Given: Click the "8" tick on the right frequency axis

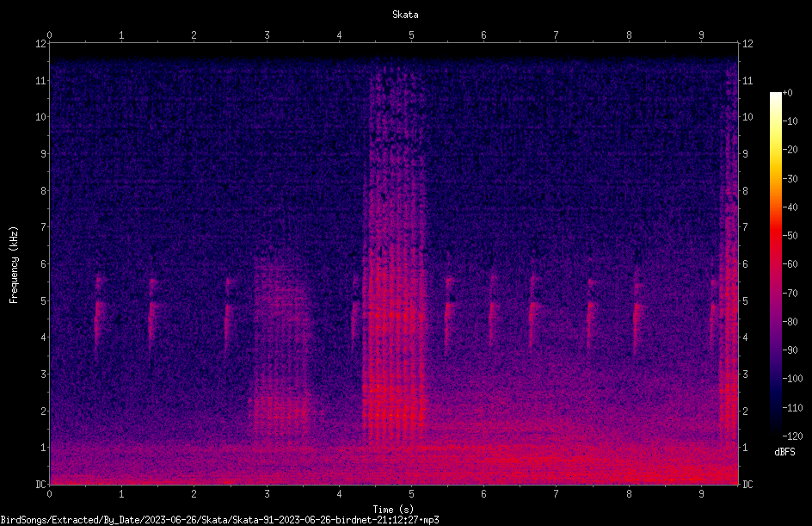Looking at the screenshot, I should point(745,191).
